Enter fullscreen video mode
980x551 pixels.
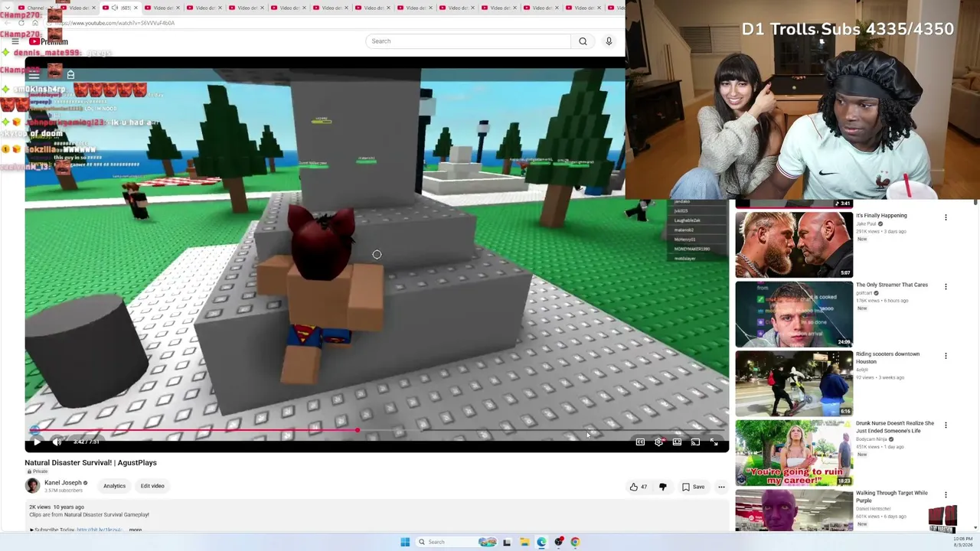714,442
